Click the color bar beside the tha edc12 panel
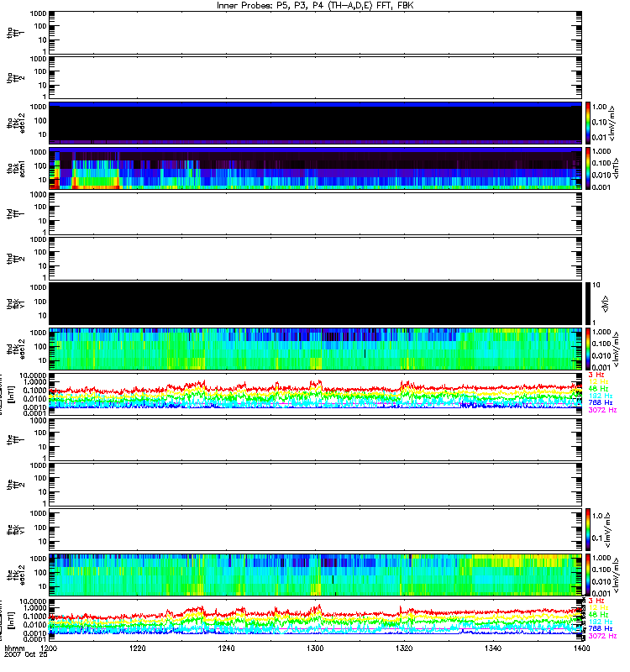The image size is (630, 672). 589,122
